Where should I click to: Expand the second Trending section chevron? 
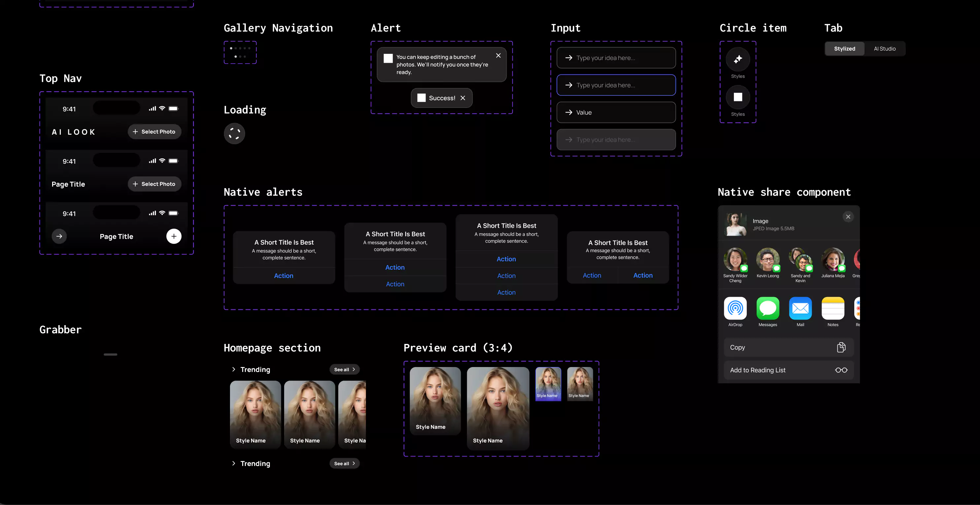pyautogui.click(x=234, y=463)
